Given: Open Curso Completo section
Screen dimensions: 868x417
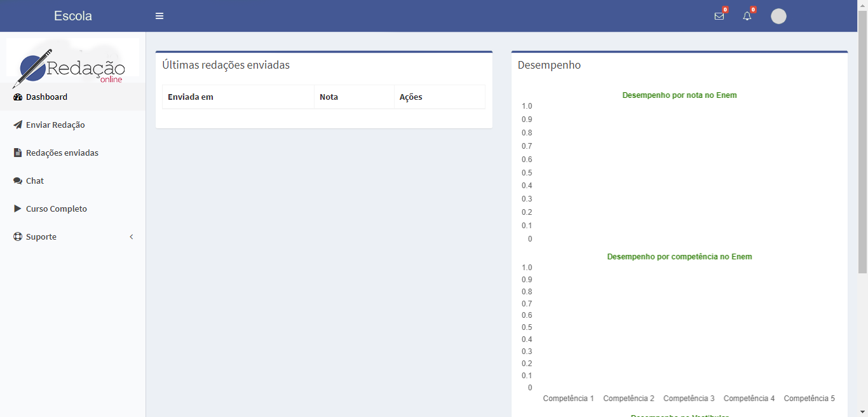Looking at the screenshot, I should pyautogui.click(x=72, y=208).
